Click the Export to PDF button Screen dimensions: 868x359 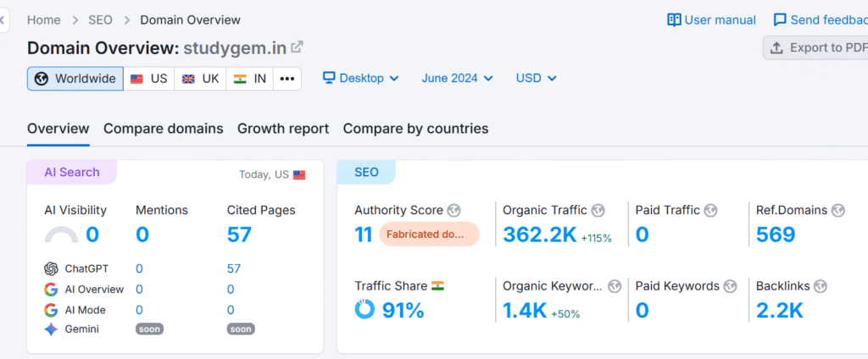pyautogui.click(x=815, y=48)
